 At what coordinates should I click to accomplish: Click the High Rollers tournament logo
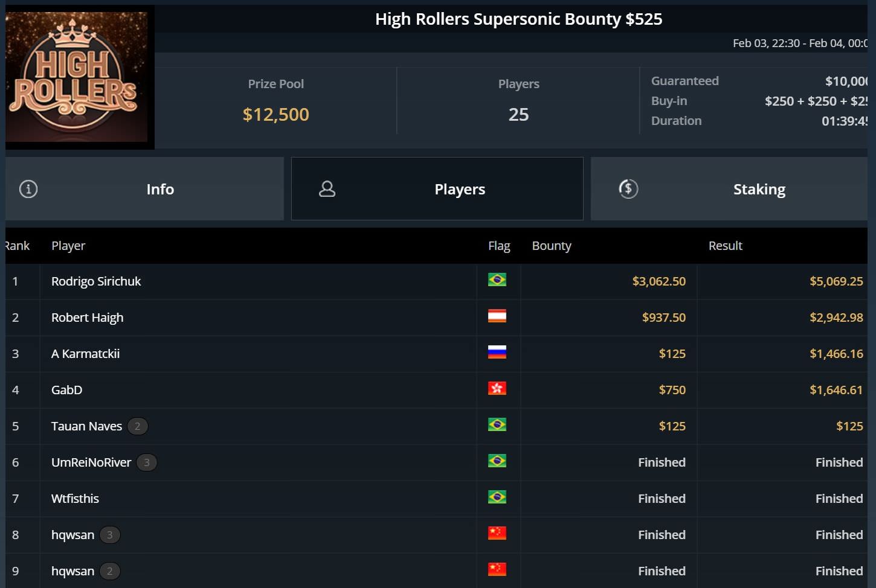[77, 77]
